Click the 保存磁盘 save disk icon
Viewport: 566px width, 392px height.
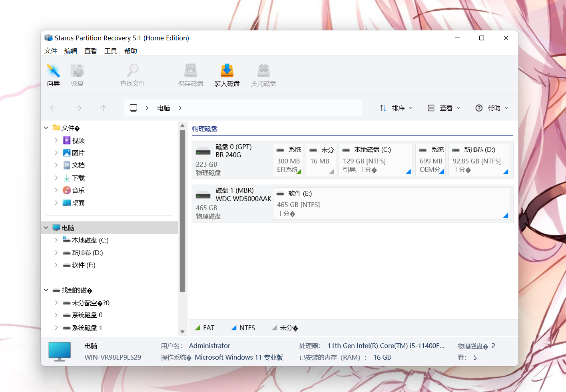click(x=191, y=75)
